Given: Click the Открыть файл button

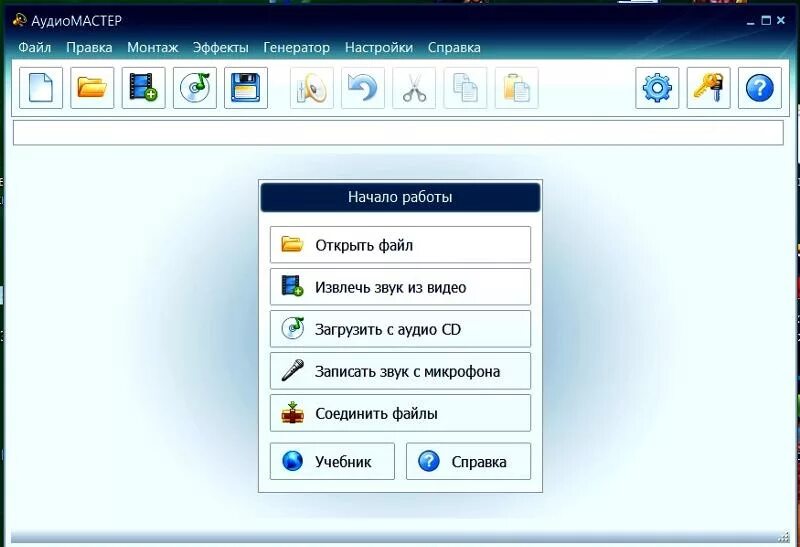Looking at the screenshot, I should pos(400,245).
